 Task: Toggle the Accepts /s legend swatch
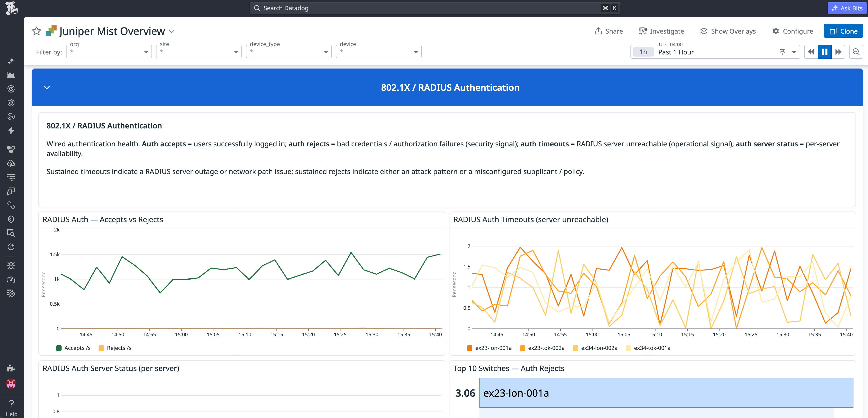(59, 348)
